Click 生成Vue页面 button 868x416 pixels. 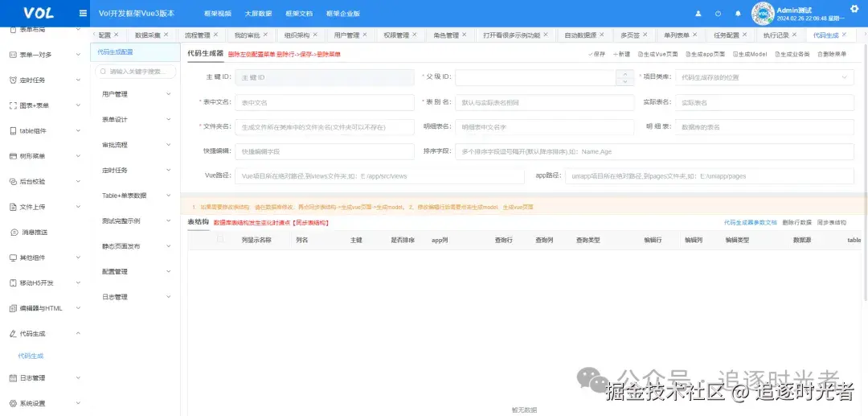pyautogui.click(x=658, y=54)
